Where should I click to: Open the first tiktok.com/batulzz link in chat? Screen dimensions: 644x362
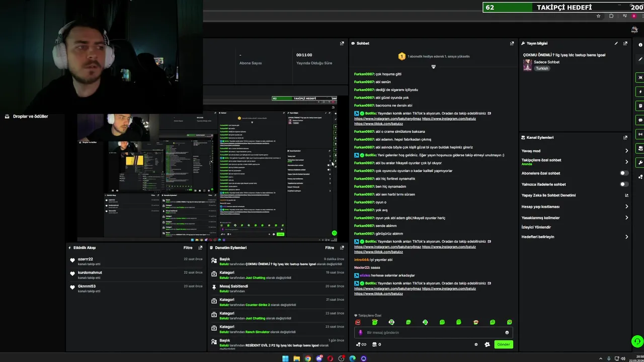(378, 124)
